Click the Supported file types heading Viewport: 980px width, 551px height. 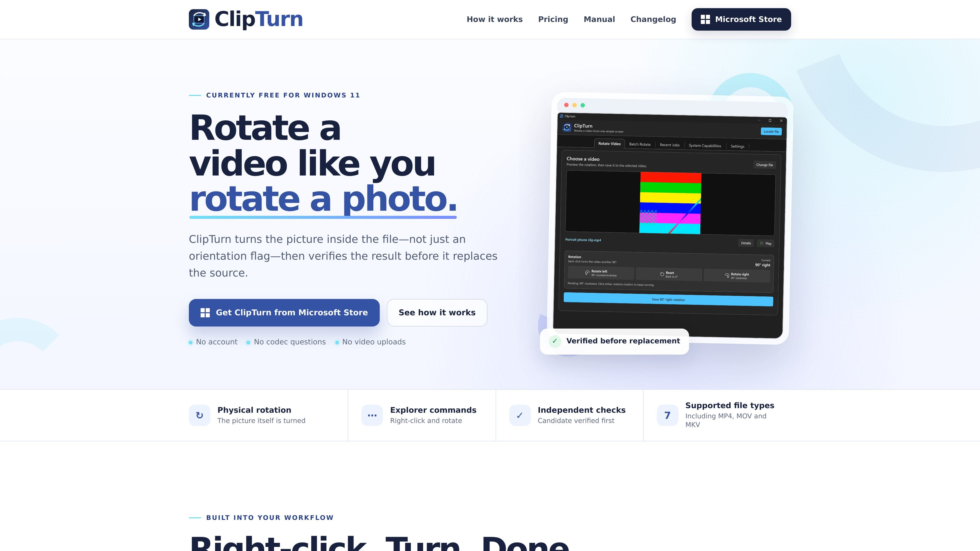730,405
